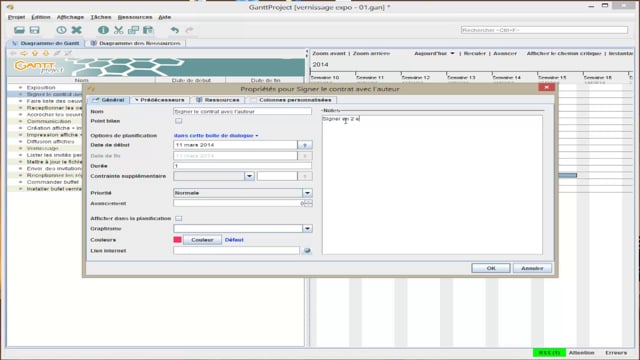Click the scissors Cut icon
Viewport: 640px width, 360px height.
coord(118,30)
